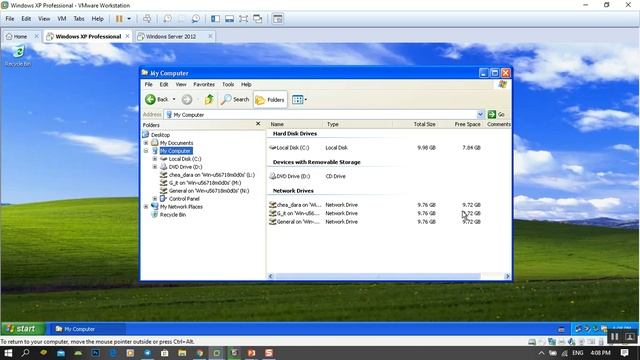This screenshot has width=640, height=360.
Task: Toggle the thumbnail bar icon in VMware toolbar
Action: (x=229, y=19)
